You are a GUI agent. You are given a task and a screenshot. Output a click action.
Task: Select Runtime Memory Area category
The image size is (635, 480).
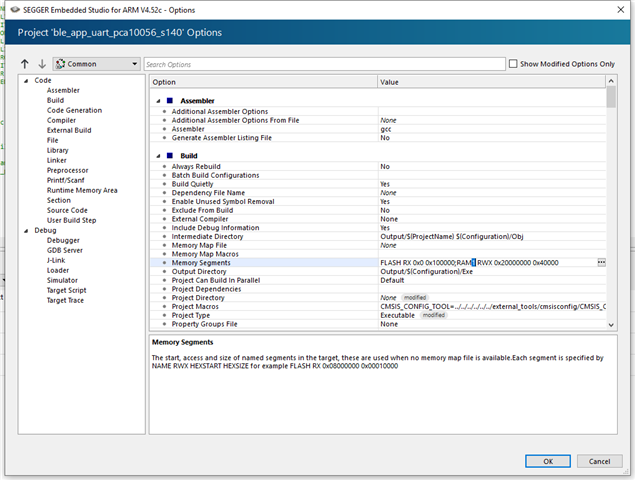pyautogui.click(x=82, y=190)
